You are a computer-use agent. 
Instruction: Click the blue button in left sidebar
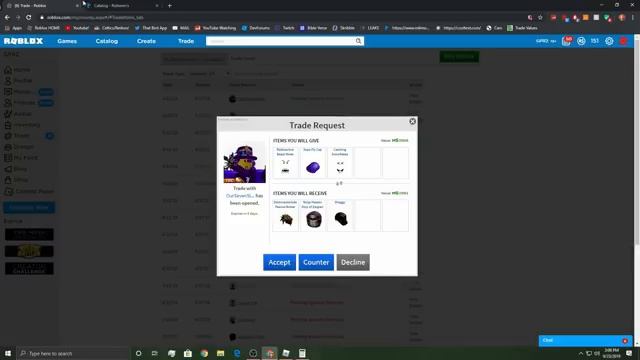click(29, 207)
